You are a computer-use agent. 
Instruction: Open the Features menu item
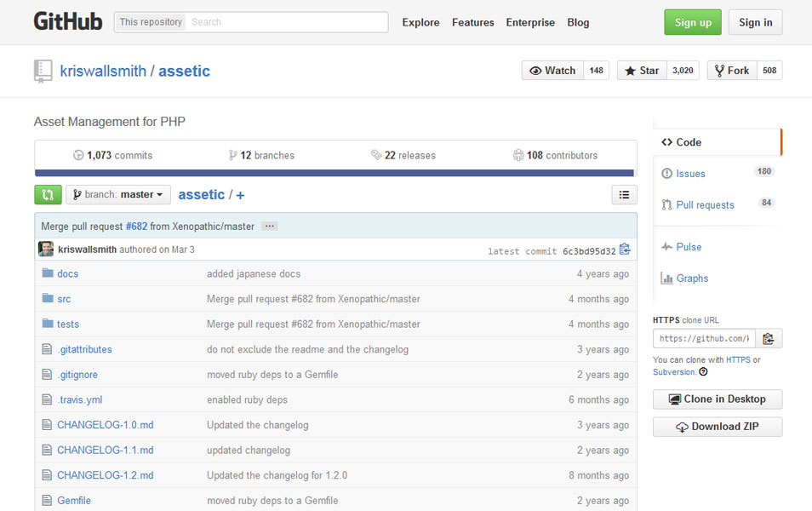[x=472, y=22]
